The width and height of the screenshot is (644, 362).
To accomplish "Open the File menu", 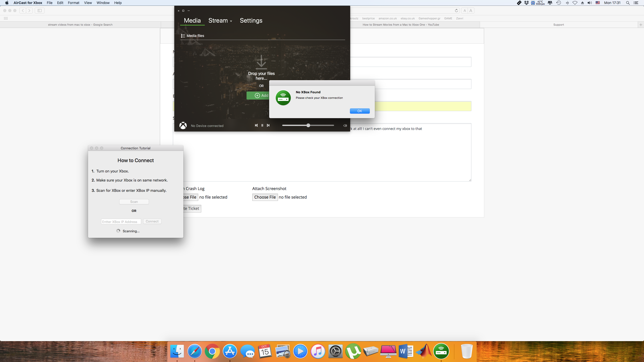I will coord(50,3).
